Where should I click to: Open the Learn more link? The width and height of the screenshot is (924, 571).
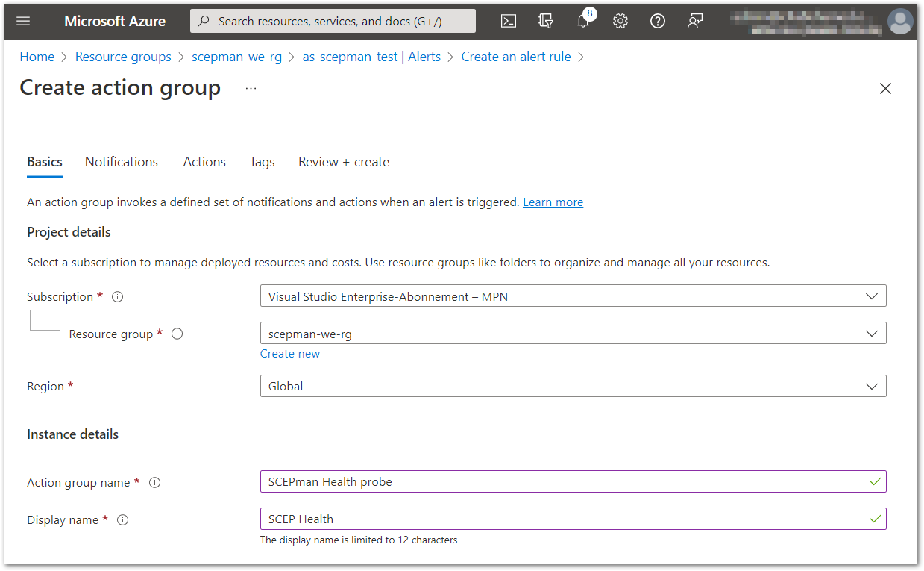pos(553,202)
